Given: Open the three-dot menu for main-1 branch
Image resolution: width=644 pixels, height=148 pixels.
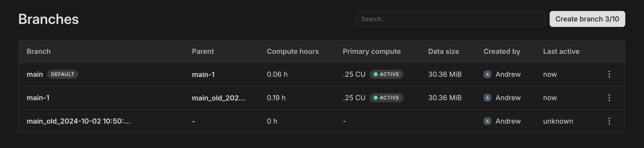Looking at the screenshot, I should click(x=609, y=98).
